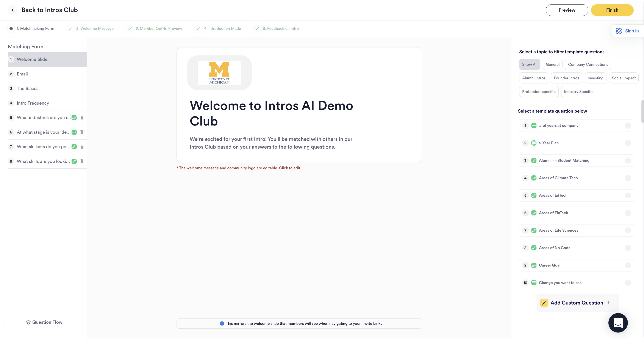644x339 pixels.
Task: Select the Welcome Slide item
Action: point(47,59)
